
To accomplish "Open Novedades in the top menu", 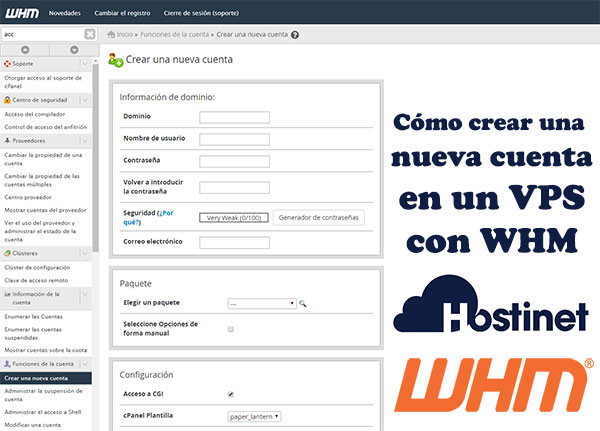I will point(65,13).
